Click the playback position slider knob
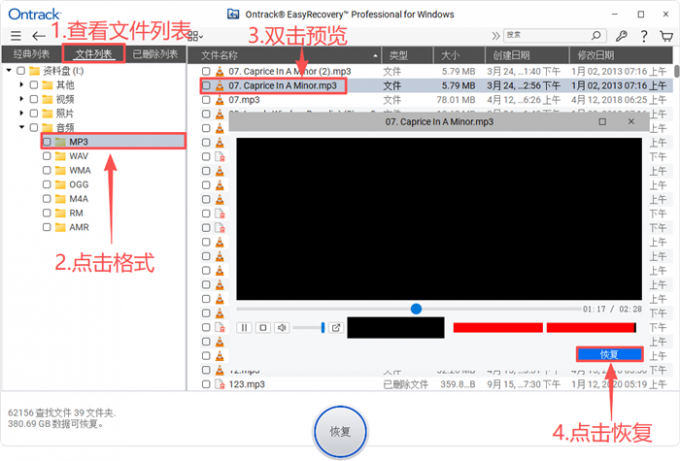 [416, 309]
